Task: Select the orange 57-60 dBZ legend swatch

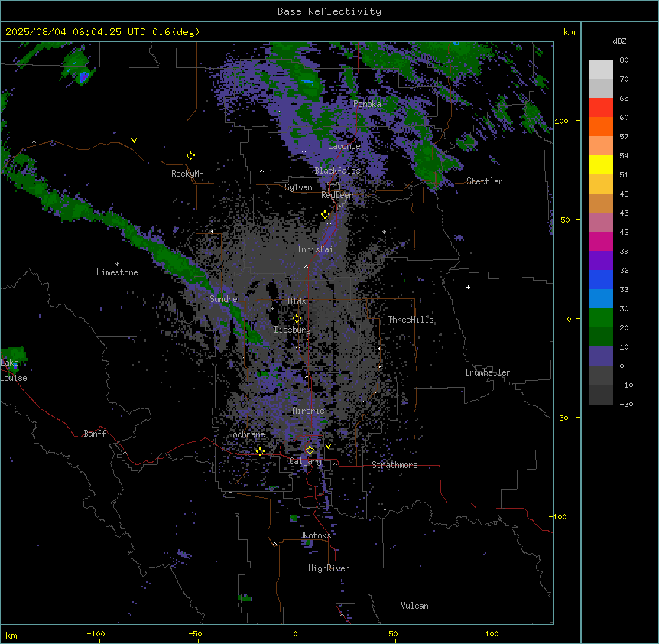Action: [x=601, y=126]
